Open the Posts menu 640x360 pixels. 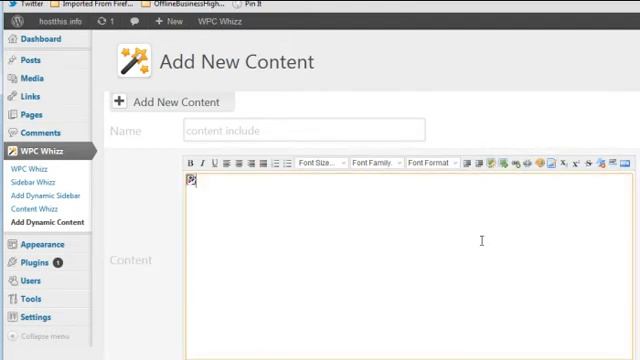31,60
